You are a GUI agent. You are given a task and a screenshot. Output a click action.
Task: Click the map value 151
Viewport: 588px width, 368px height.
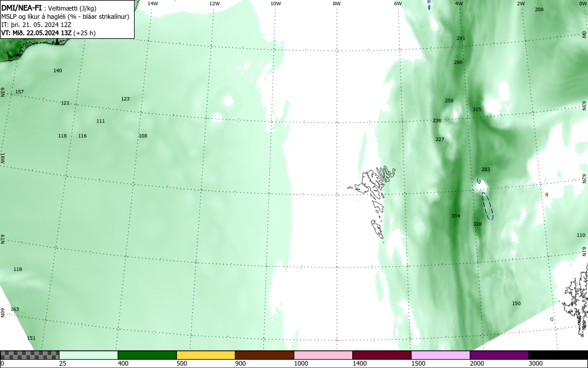(31, 338)
